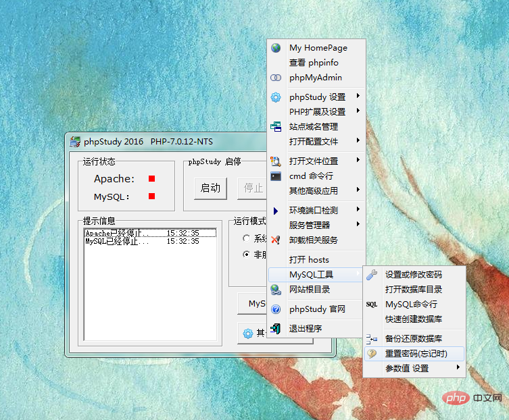Screen dimensions: 509x420
Task: Click the uninstall services red X icon
Action: (276, 240)
